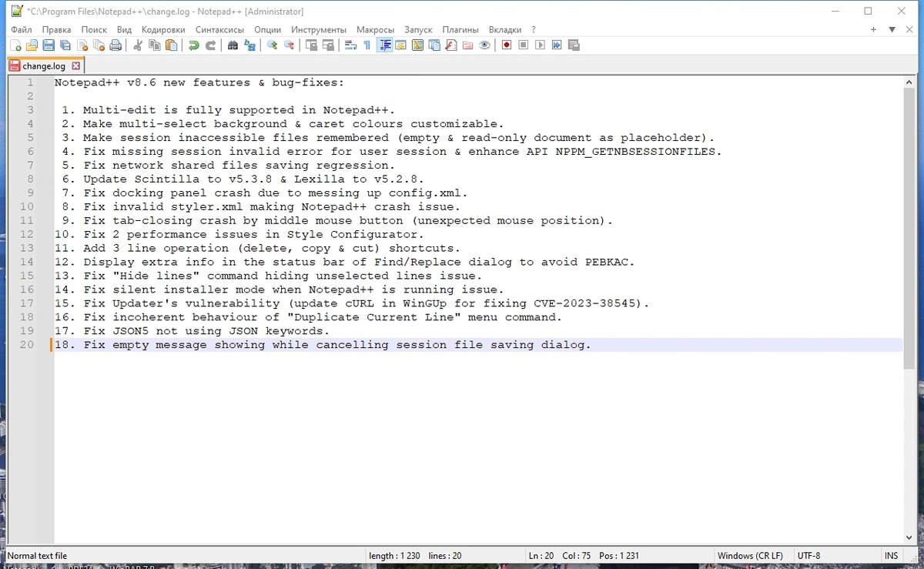
Task: Click the Zoom Out magnifier icon
Action: pos(289,45)
